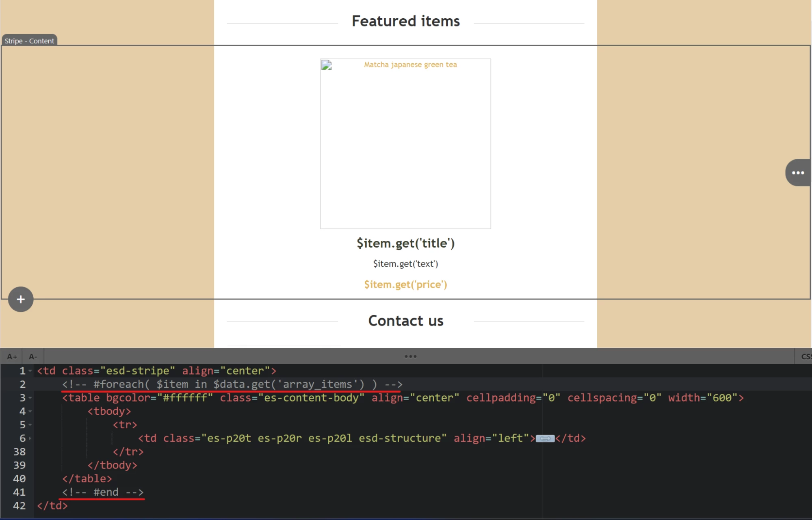
Task: Collapse the table tag fold at line 3
Action: coord(30,398)
